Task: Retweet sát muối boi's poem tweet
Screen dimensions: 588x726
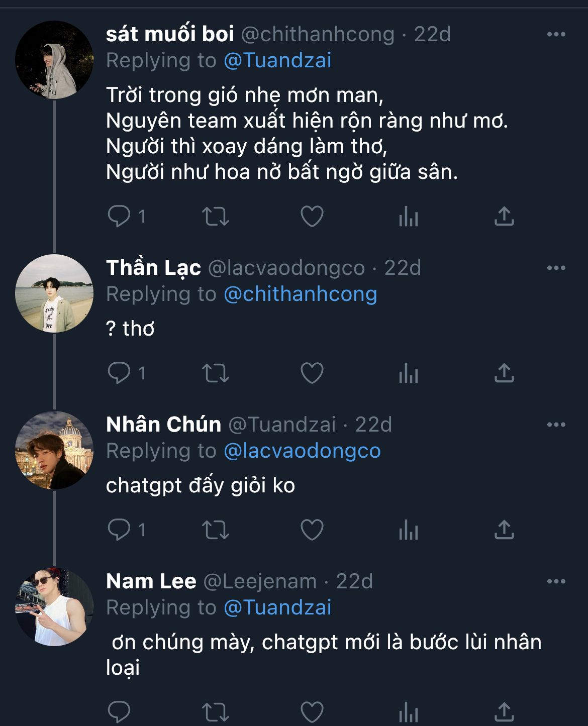Action: pyautogui.click(x=215, y=217)
